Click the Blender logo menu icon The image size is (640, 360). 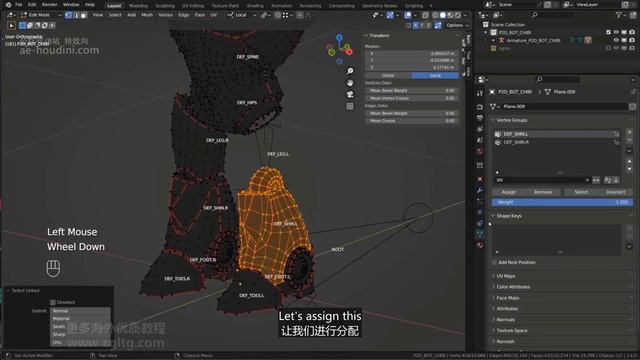pos(8,5)
